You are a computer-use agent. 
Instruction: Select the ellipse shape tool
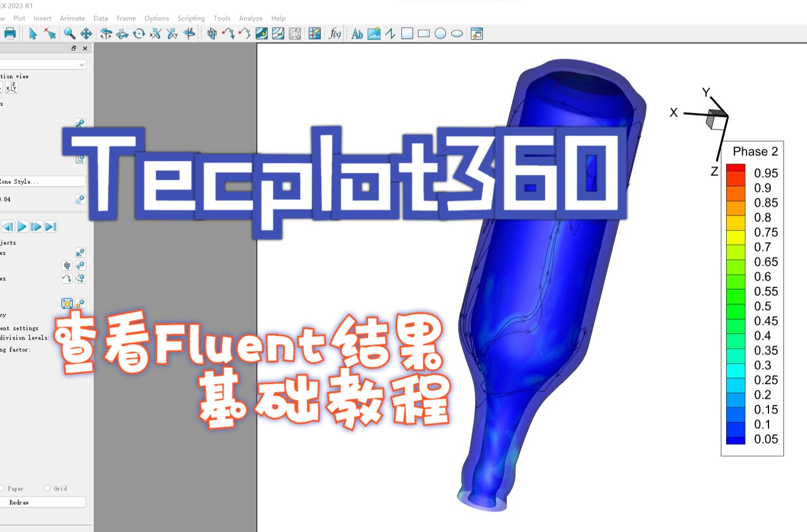tap(457, 34)
